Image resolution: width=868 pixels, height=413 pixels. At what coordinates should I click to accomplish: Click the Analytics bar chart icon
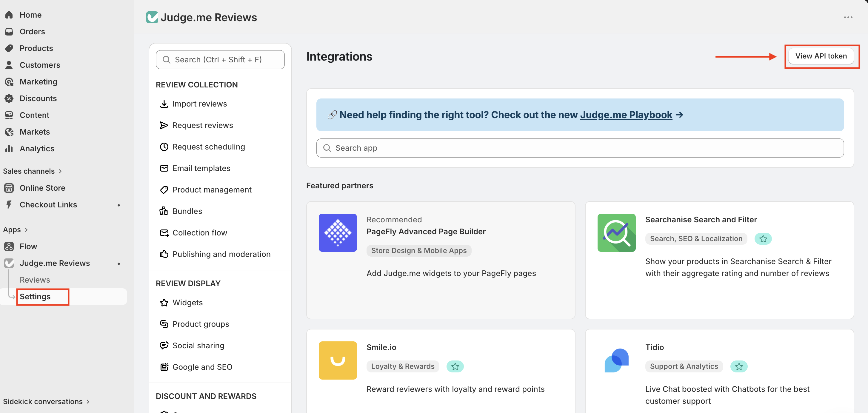tap(9, 149)
